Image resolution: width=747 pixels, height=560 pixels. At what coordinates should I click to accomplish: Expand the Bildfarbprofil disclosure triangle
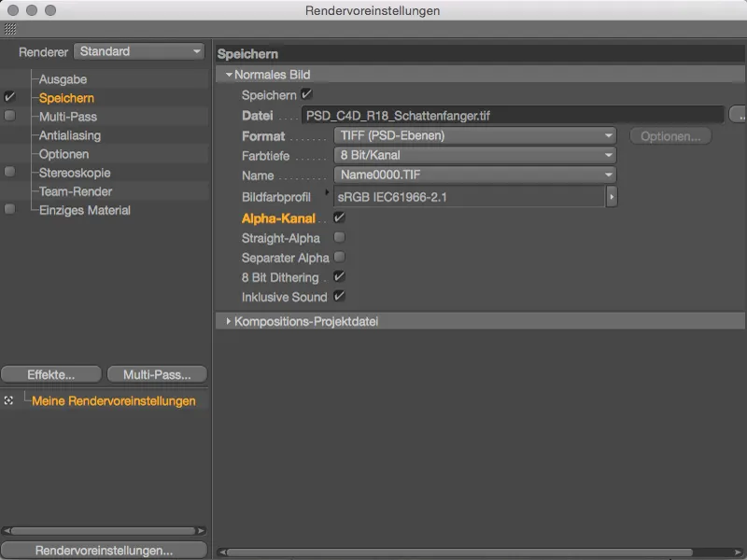click(x=327, y=192)
